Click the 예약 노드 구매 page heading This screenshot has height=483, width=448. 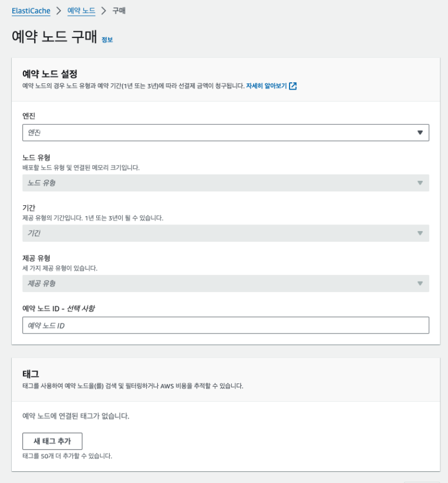pyautogui.click(x=54, y=37)
